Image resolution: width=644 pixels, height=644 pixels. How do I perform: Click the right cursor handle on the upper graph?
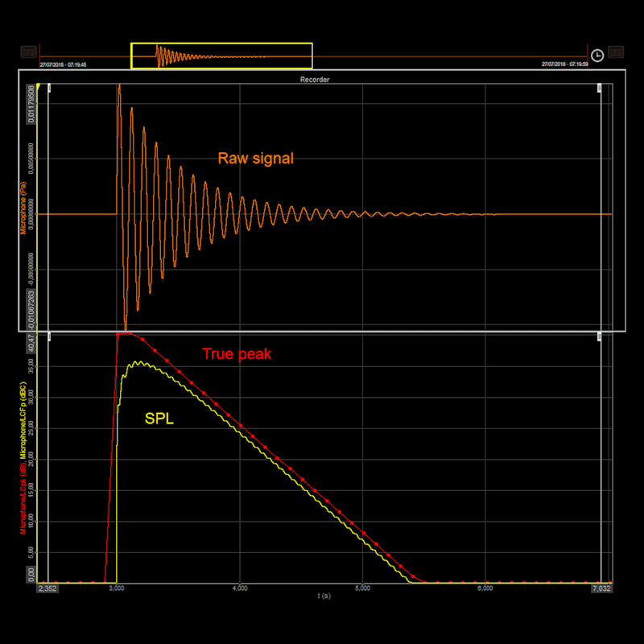coord(599,88)
